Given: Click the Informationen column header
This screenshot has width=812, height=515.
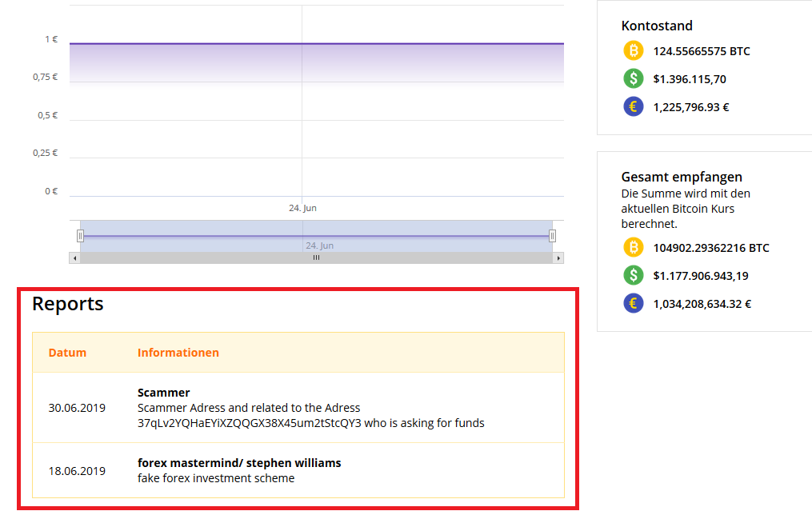Looking at the screenshot, I should click(x=178, y=353).
